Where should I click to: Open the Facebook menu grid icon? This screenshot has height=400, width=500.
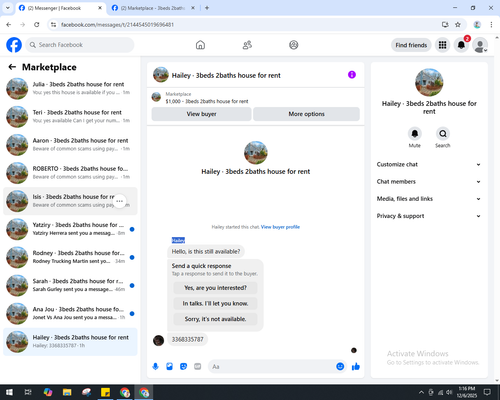tap(442, 45)
